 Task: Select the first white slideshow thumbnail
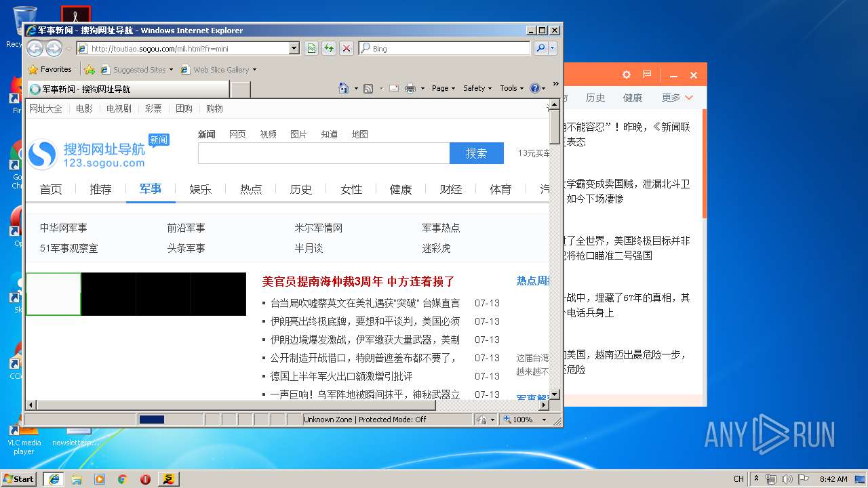pos(54,294)
